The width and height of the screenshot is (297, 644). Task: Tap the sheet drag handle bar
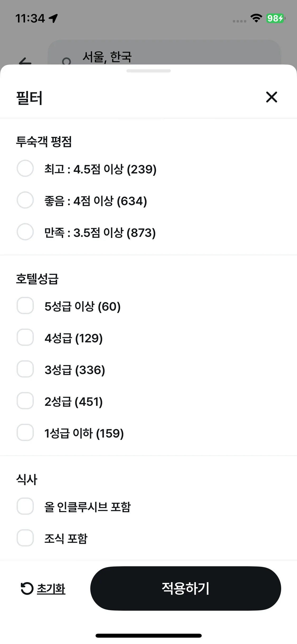point(148,71)
